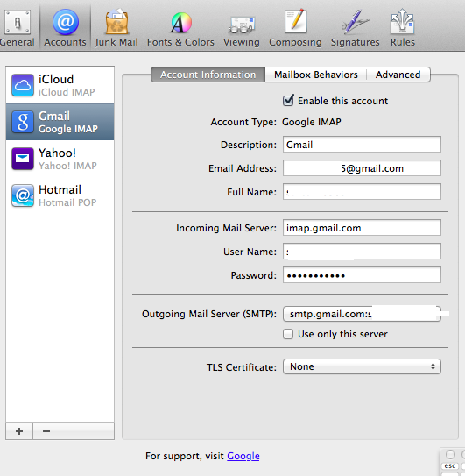Select the Accounts preferences icon
Image resolution: width=465 pixels, height=476 pixels.
pyautogui.click(x=65, y=27)
